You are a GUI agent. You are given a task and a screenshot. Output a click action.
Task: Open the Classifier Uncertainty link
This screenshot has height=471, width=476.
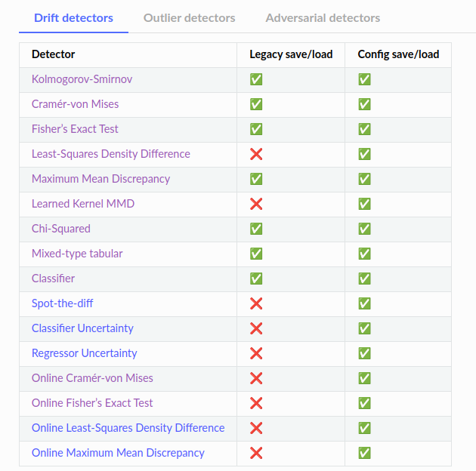pyautogui.click(x=82, y=328)
